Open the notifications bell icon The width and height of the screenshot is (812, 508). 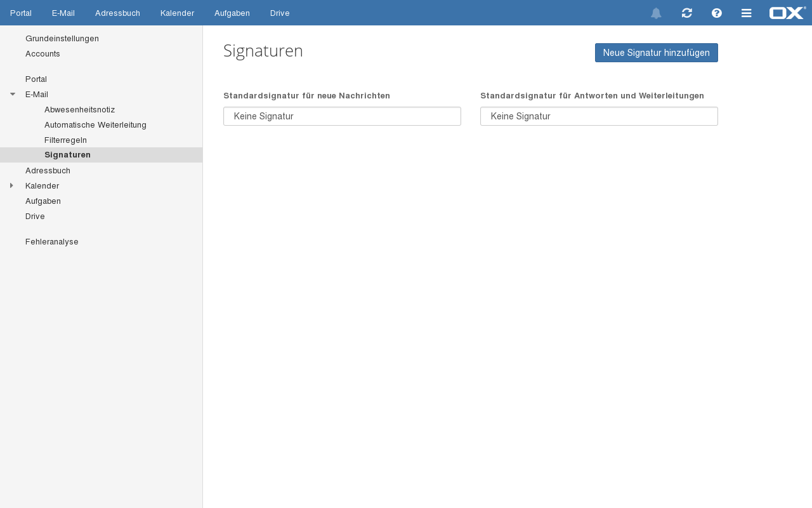656,13
